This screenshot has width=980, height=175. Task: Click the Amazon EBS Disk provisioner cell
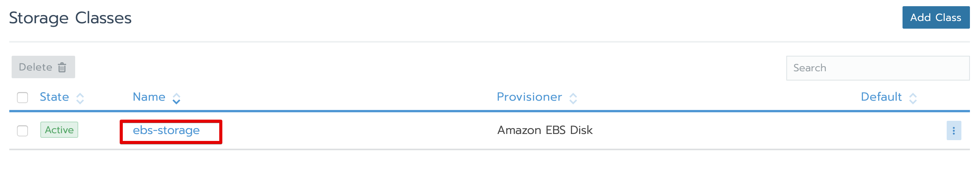[x=545, y=130]
